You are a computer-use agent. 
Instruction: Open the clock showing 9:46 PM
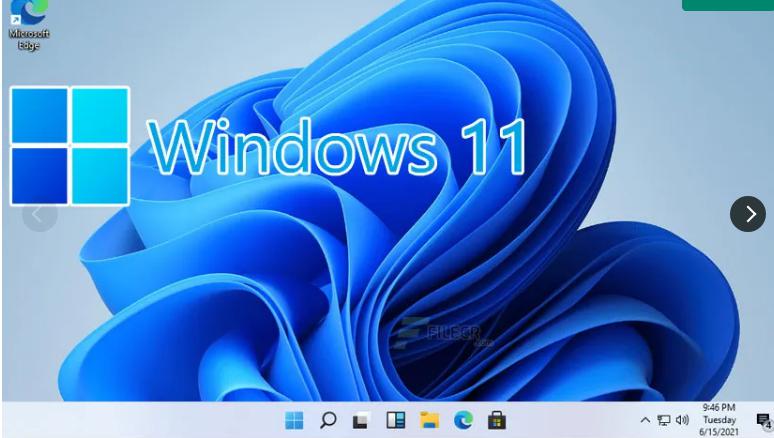point(719,420)
